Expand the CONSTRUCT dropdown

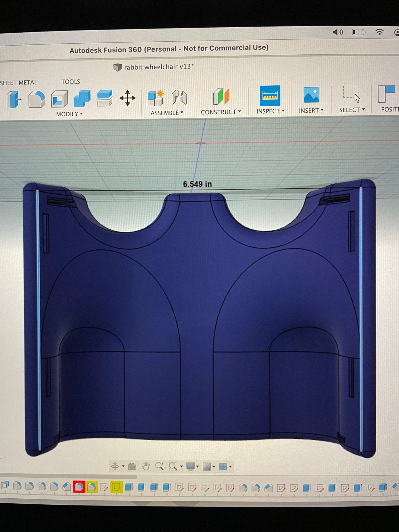(x=221, y=112)
